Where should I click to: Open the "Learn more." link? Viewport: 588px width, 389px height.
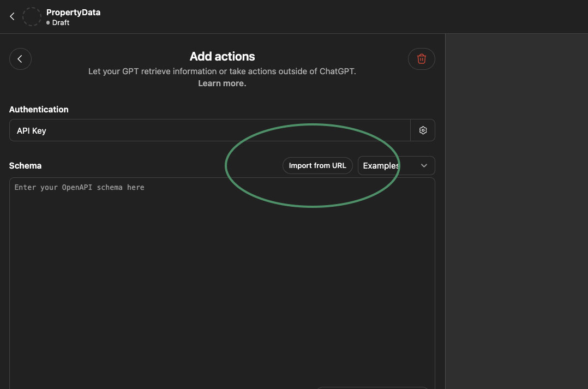click(222, 83)
